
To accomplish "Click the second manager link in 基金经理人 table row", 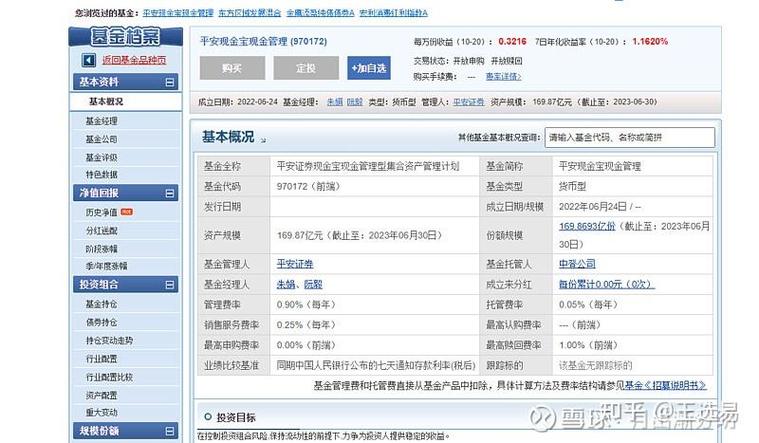I will click(x=313, y=284).
